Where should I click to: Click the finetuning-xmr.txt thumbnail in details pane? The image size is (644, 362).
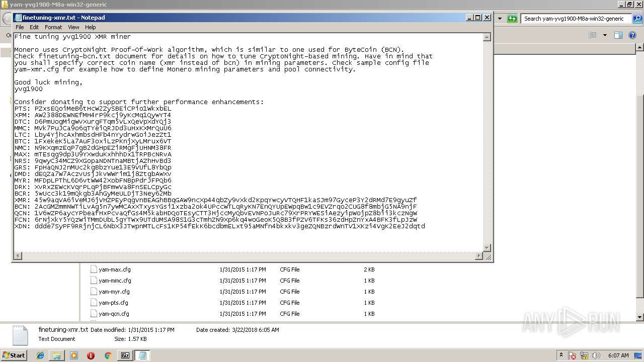click(x=20, y=335)
